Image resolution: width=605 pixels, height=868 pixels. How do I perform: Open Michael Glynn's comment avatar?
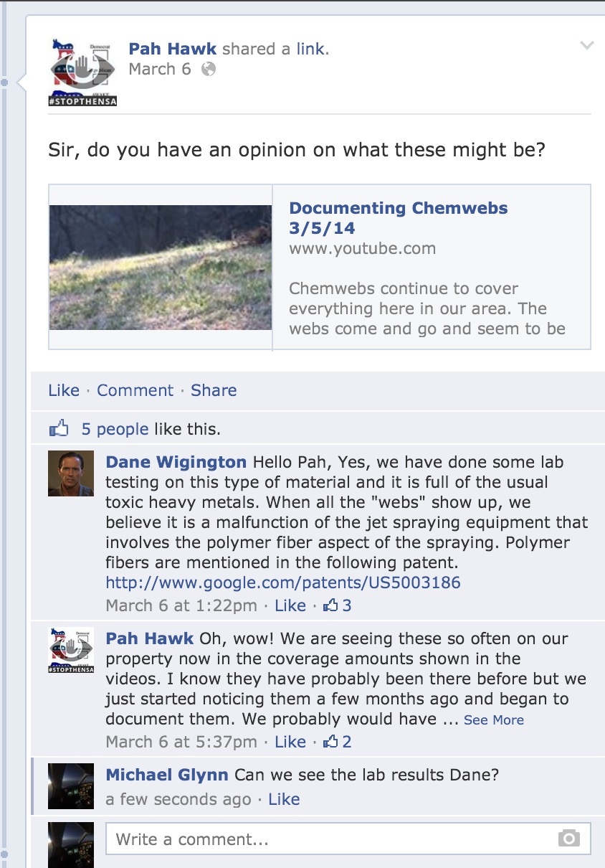point(71,786)
